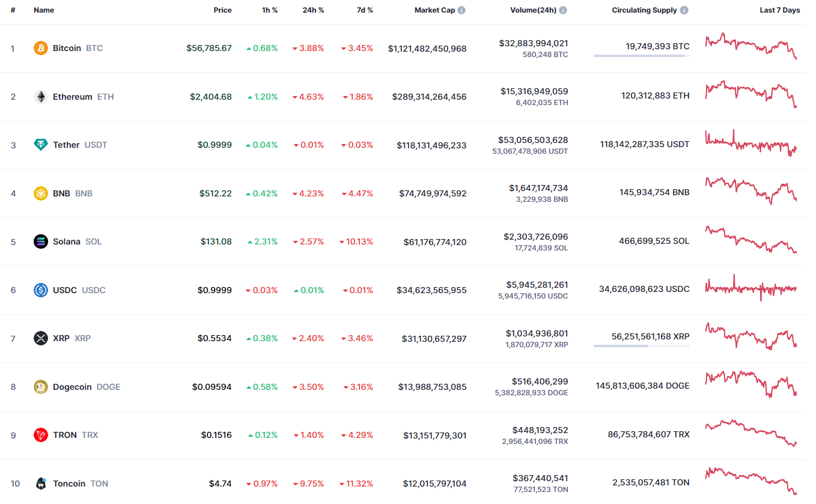Screen dimensions: 816x504
Task: Click the USDC coin logo
Action: [x=40, y=290]
